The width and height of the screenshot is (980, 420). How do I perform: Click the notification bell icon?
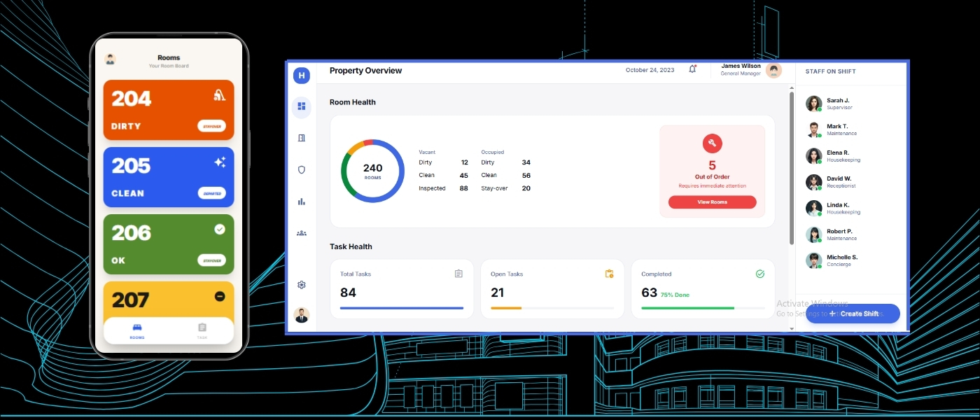[x=692, y=69]
